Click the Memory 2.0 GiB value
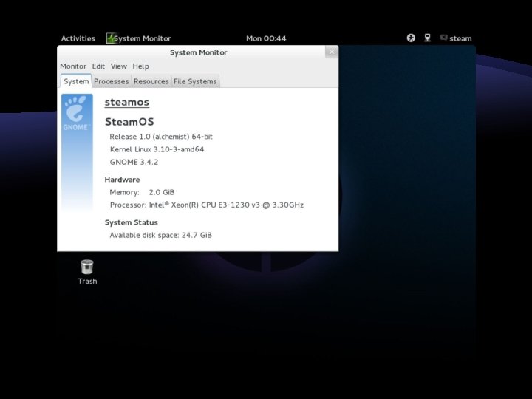Screen dimensions: 532x399 (162, 192)
